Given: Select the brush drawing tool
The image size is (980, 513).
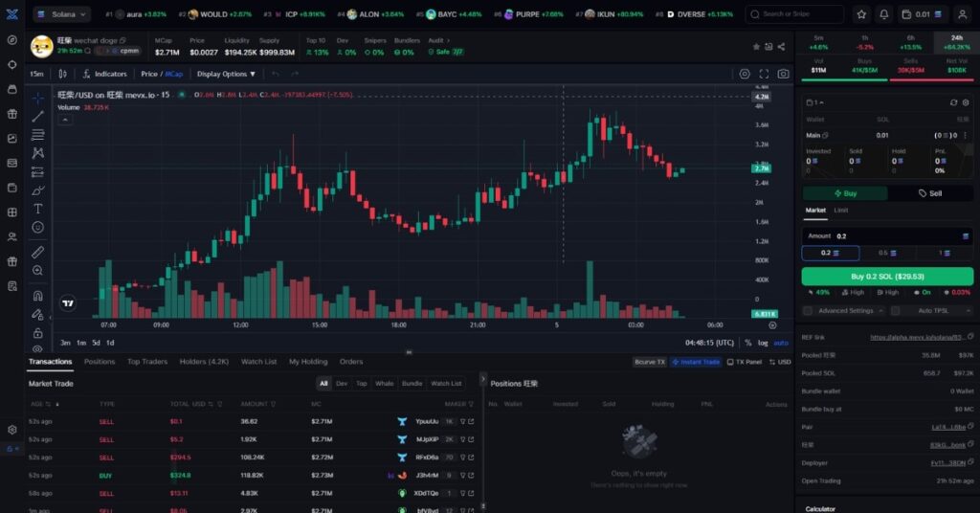Looking at the screenshot, I should (38, 190).
